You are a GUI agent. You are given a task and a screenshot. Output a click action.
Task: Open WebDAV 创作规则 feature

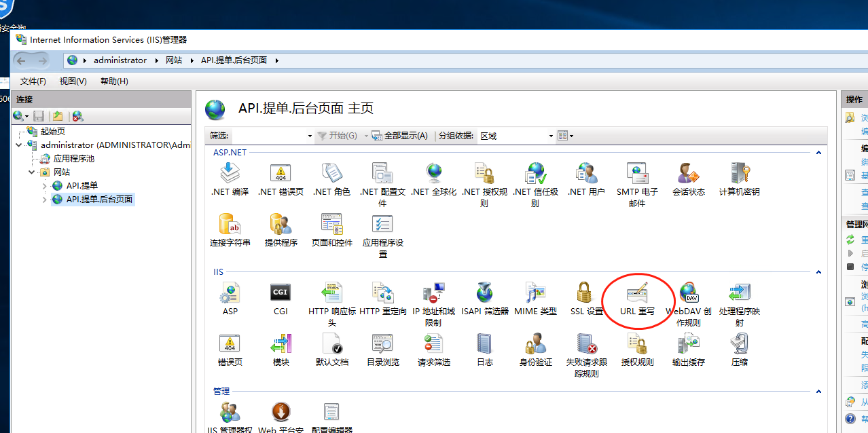click(688, 304)
